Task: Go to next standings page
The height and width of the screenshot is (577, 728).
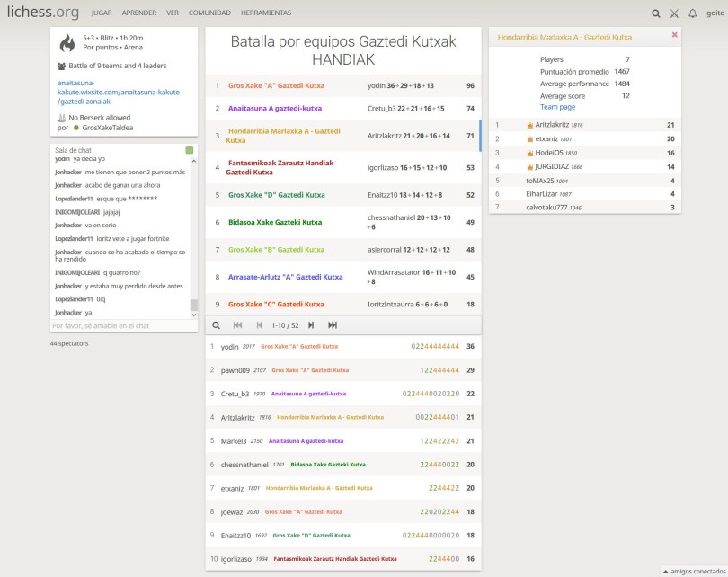Action: (311, 325)
